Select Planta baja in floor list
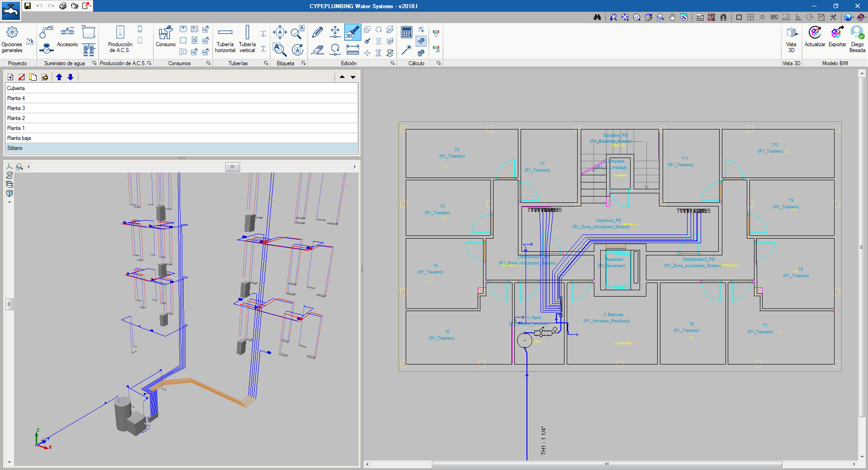 click(181, 138)
